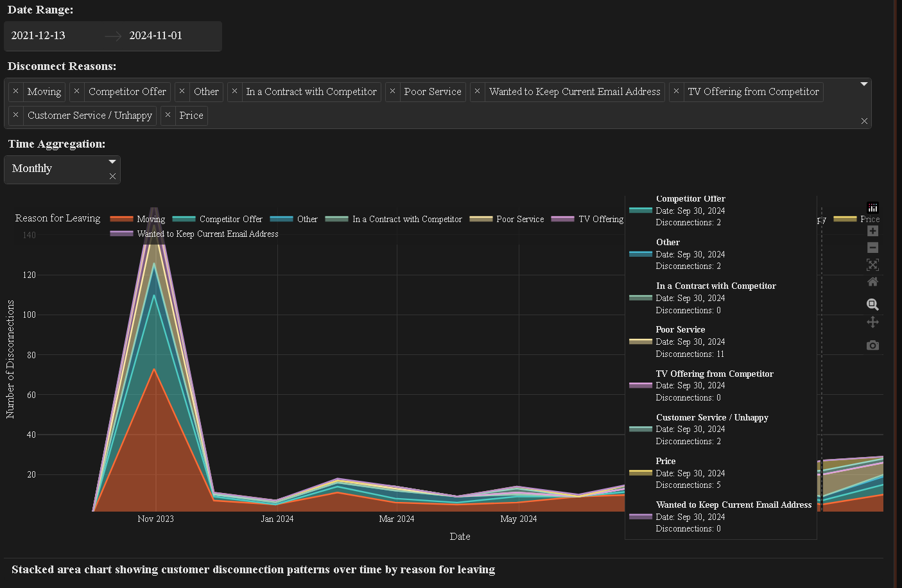Select the box zoom magnifier tool
The image size is (902, 588).
[x=872, y=305]
